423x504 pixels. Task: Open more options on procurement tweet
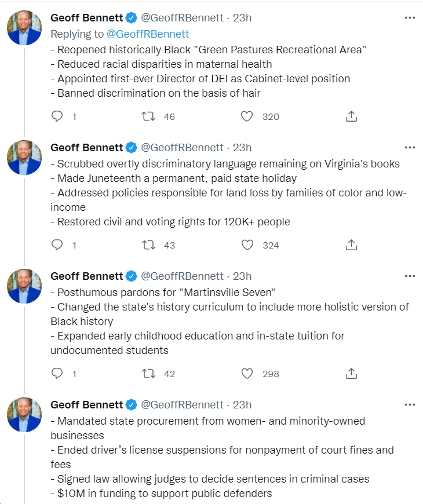point(410,405)
